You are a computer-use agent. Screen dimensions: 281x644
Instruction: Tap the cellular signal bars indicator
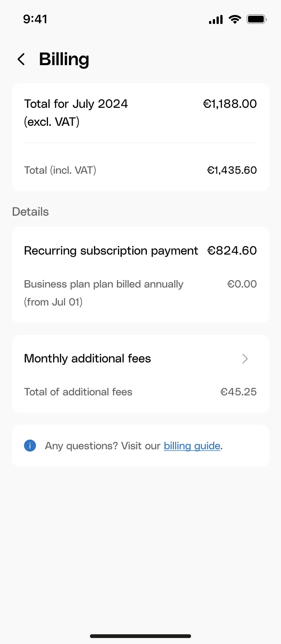pos(215,19)
